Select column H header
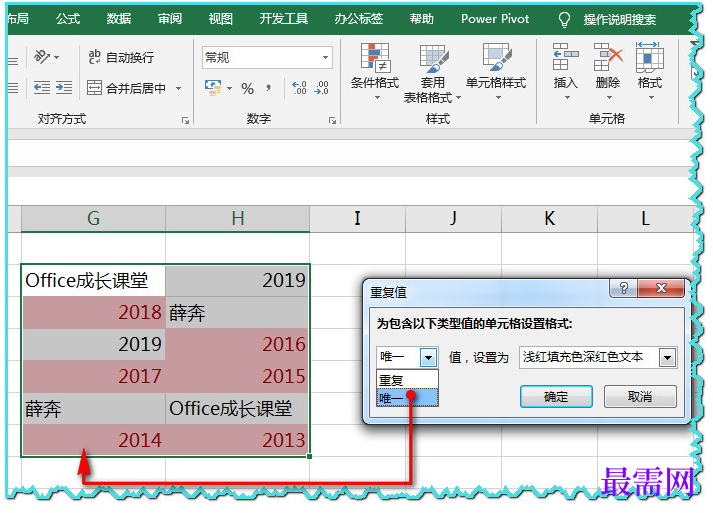The image size is (713, 513). [x=238, y=219]
